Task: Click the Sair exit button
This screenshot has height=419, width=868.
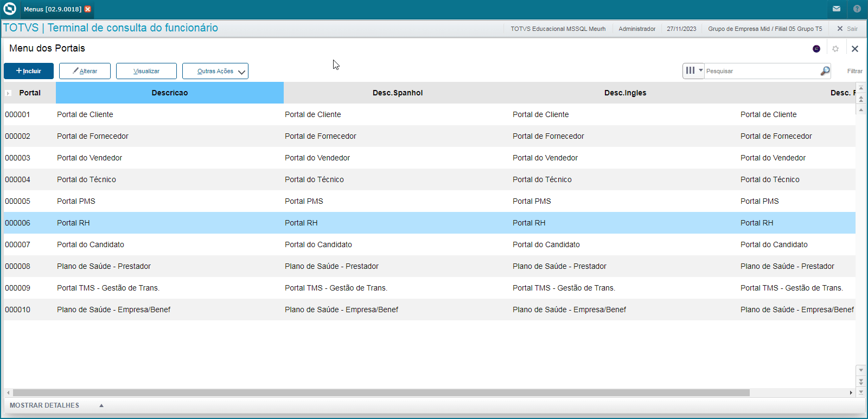Action: click(x=847, y=29)
